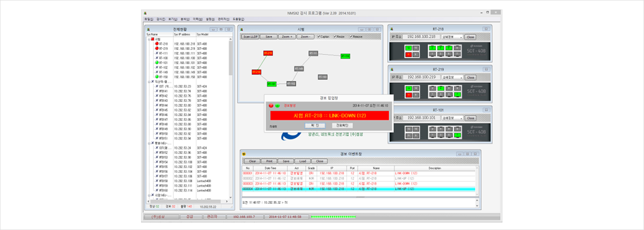Open the first menu in the menu bar

148,19
